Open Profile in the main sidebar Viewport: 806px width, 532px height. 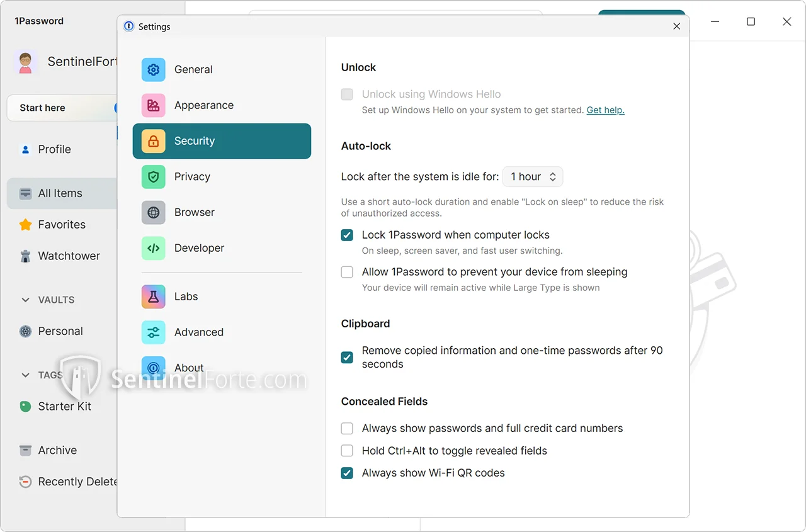point(62,150)
